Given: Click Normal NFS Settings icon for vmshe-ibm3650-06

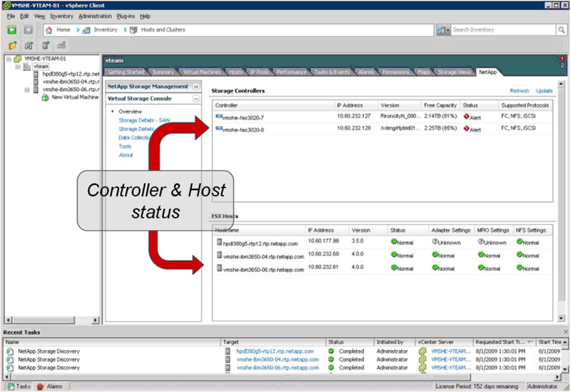Looking at the screenshot, I should pyautogui.click(x=519, y=268).
